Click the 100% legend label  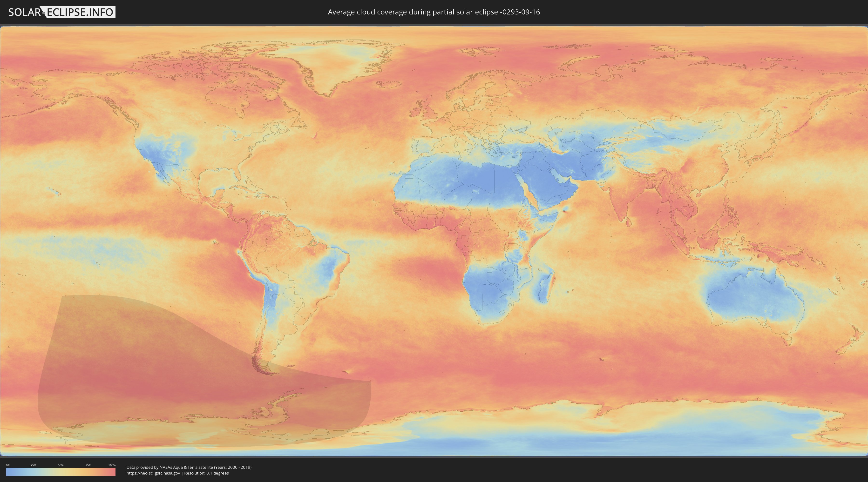point(112,465)
